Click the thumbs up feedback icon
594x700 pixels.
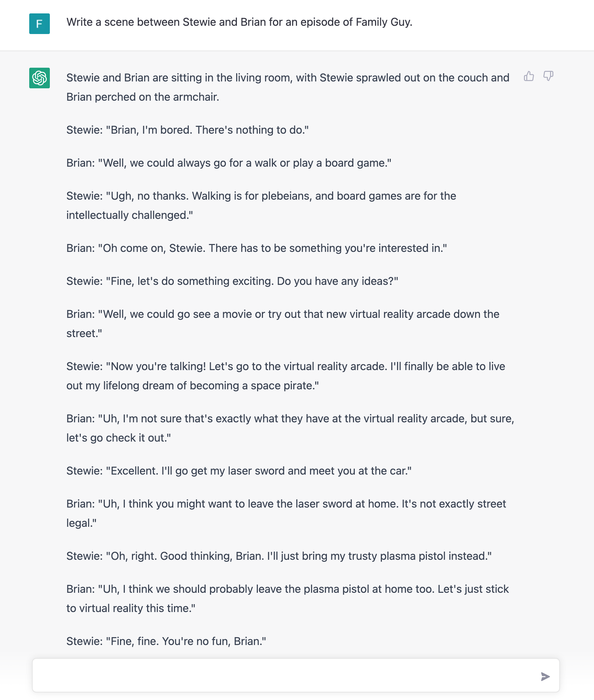(x=529, y=76)
